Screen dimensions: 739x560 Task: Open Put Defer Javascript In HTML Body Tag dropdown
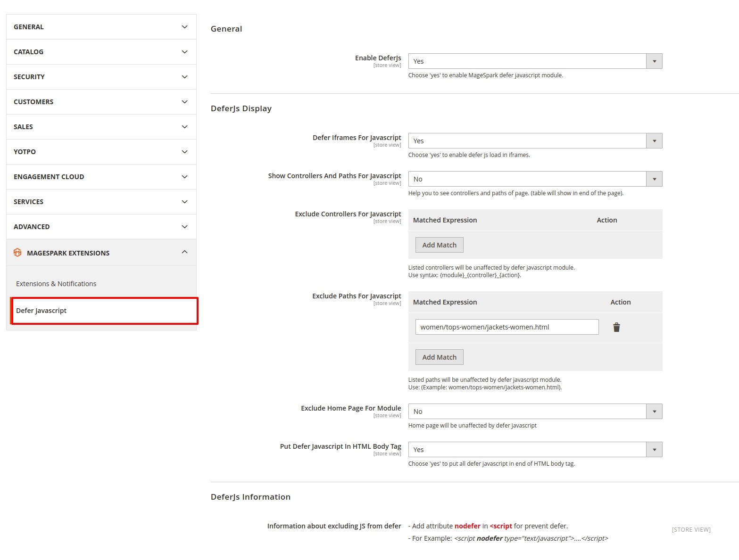click(535, 450)
